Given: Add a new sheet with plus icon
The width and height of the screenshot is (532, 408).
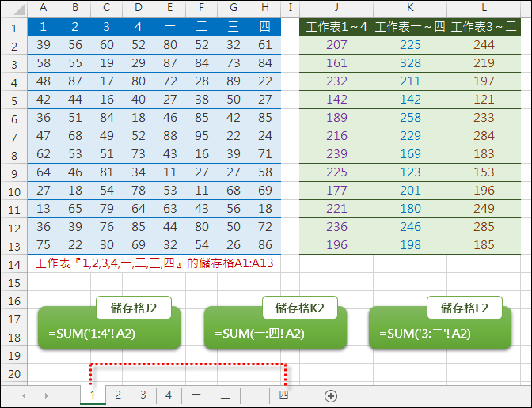Looking at the screenshot, I should pyautogui.click(x=330, y=396).
